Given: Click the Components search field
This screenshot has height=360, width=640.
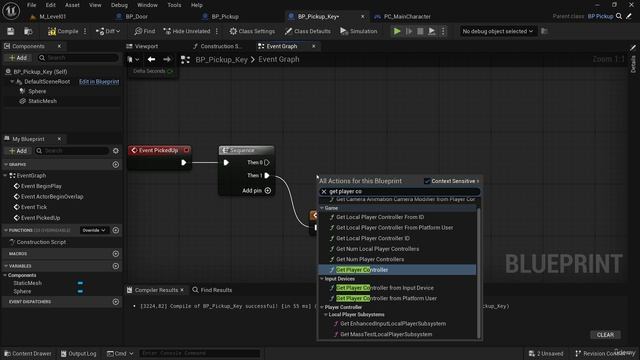Looking at the screenshot, I should coord(78,58).
